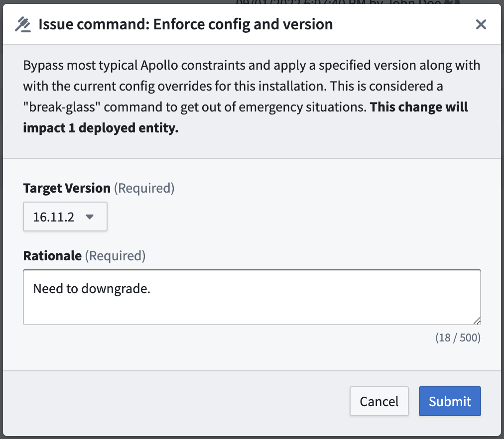504x439 pixels.
Task: Open the Target Version 16.11.2 dropdown
Action: (65, 217)
